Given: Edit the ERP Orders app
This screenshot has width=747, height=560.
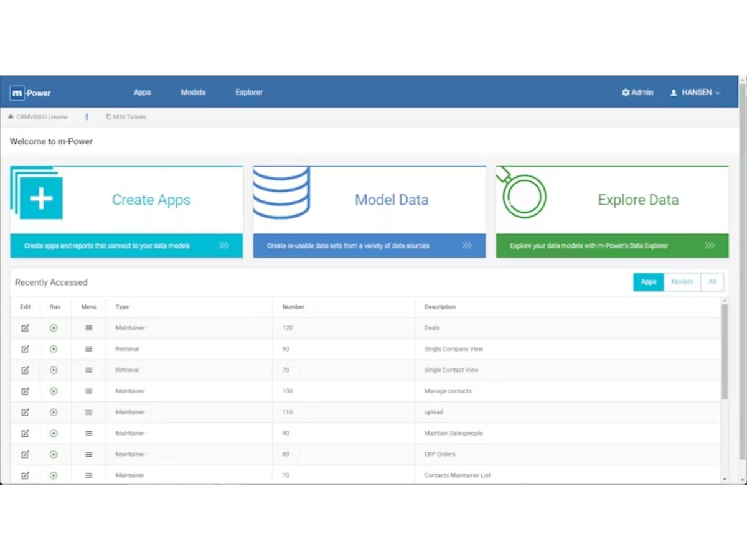Looking at the screenshot, I should click(25, 455).
